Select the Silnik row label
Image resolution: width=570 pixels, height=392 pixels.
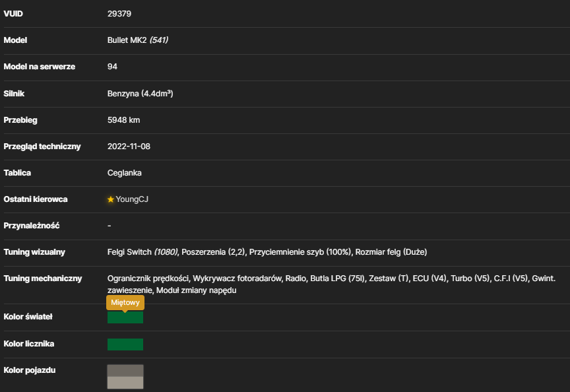[14, 94]
